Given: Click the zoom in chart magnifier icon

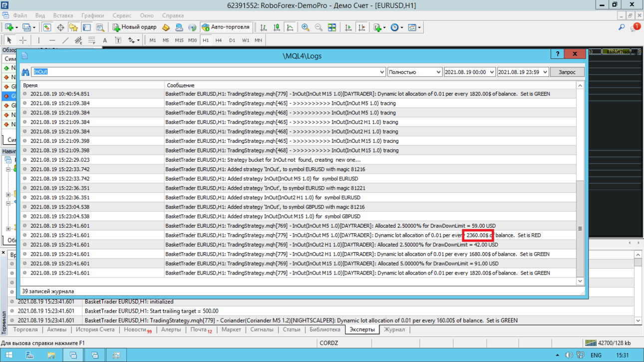Looking at the screenshot, I should pos(305,27).
